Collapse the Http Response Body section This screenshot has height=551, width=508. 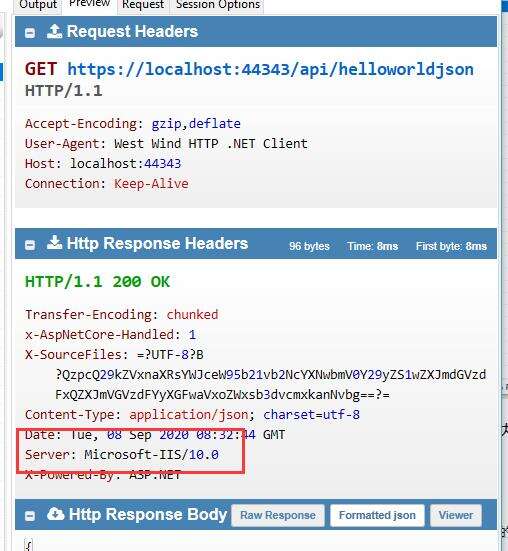pyautogui.click(x=30, y=516)
